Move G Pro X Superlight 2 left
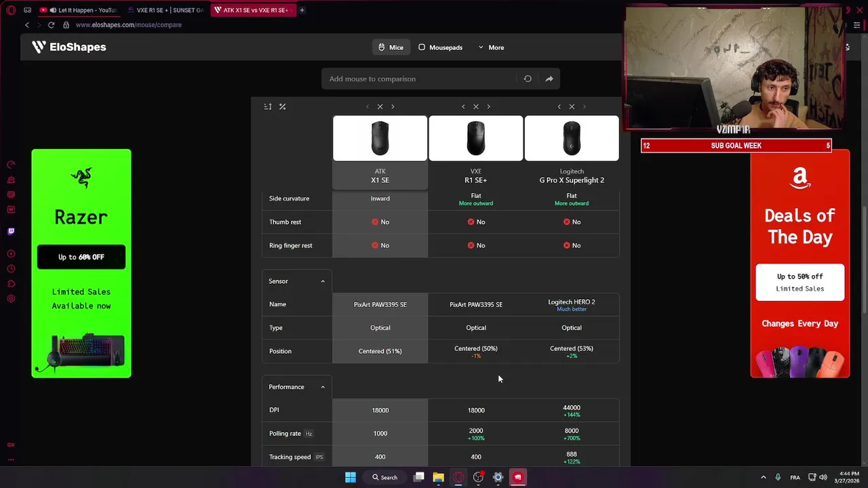 pos(559,106)
